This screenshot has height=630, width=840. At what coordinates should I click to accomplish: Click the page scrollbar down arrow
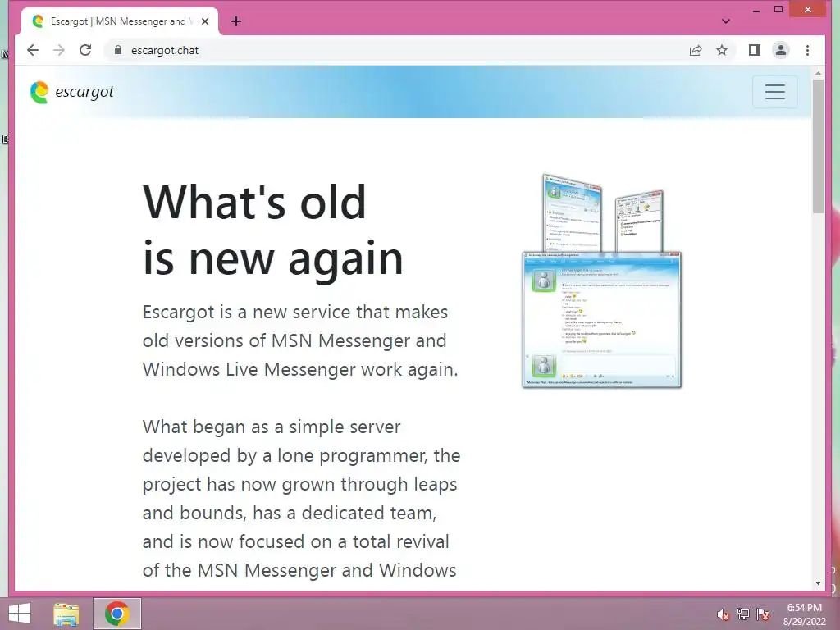pyautogui.click(x=818, y=583)
